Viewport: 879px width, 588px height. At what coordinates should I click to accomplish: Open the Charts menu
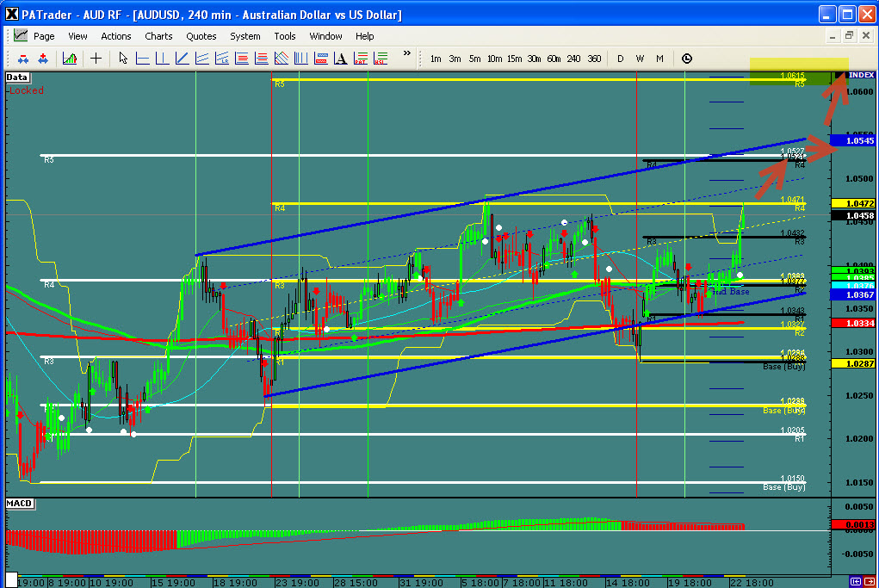tap(158, 36)
